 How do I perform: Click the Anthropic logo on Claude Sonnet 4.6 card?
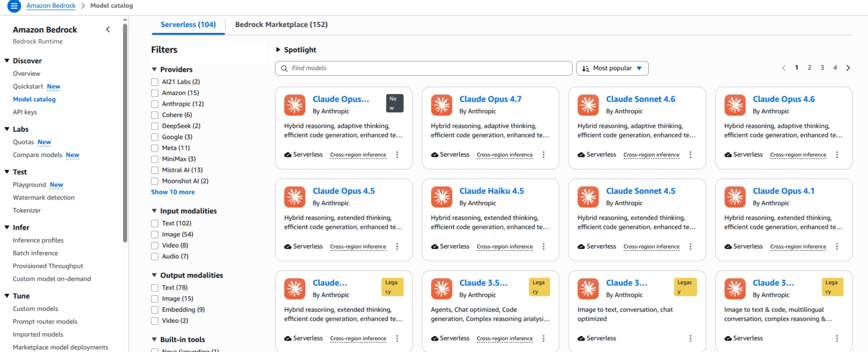pyautogui.click(x=588, y=105)
